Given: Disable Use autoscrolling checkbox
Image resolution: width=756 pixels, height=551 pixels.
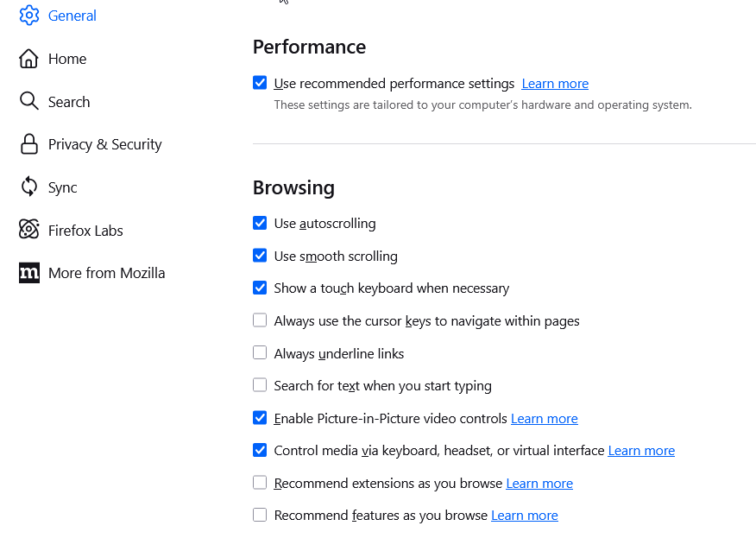Looking at the screenshot, I should pyautogui.click(x=260, y=224).
